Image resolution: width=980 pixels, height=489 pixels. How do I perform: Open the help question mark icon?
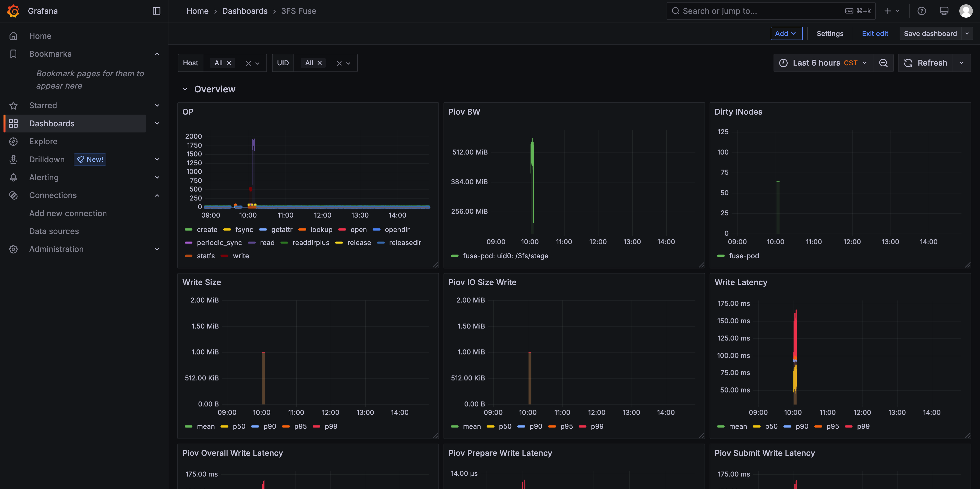921,11
